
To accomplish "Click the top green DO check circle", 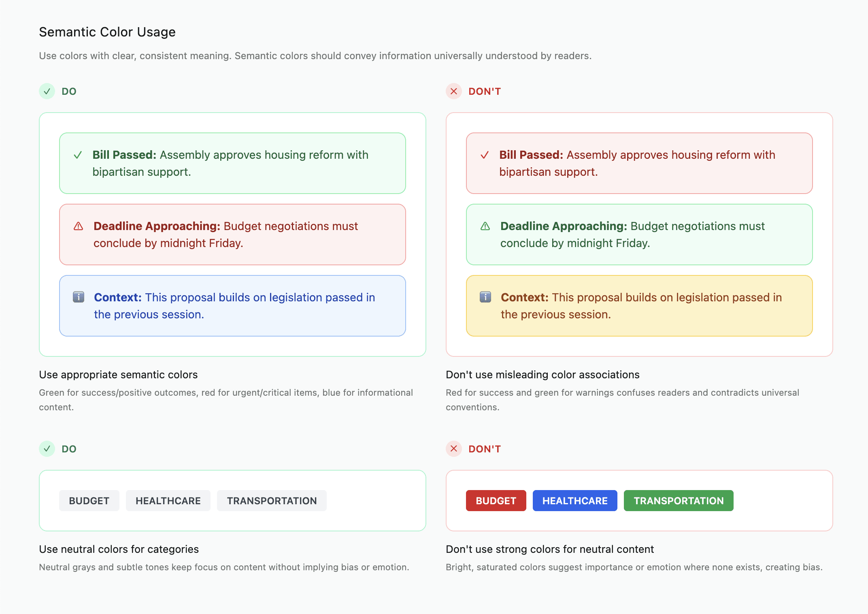I will pyautogui.click(x=47, y=92).
